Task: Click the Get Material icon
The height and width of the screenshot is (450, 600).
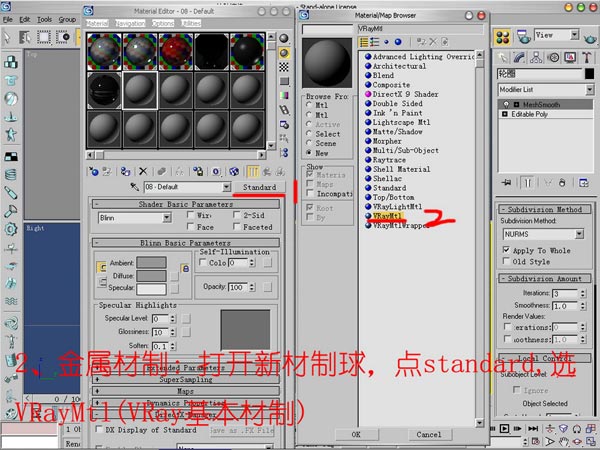Action: pos(97,170)
